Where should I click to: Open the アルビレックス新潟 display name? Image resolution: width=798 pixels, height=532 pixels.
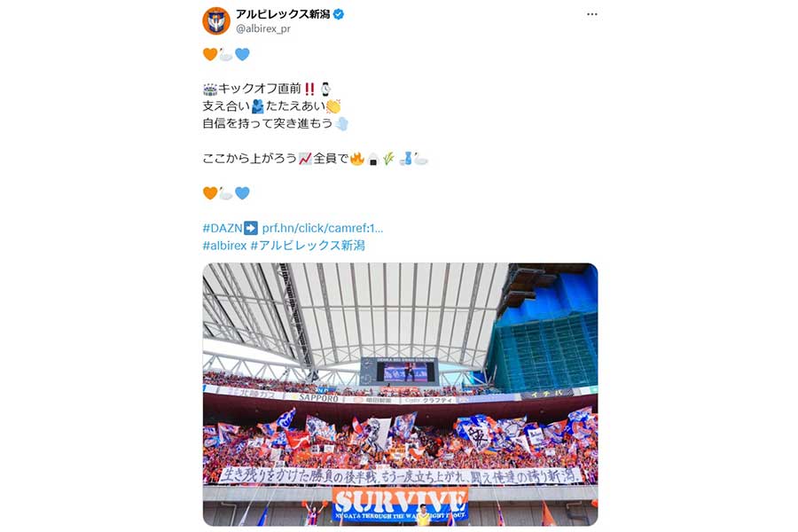pyautogui.click(x=283, y=14)
